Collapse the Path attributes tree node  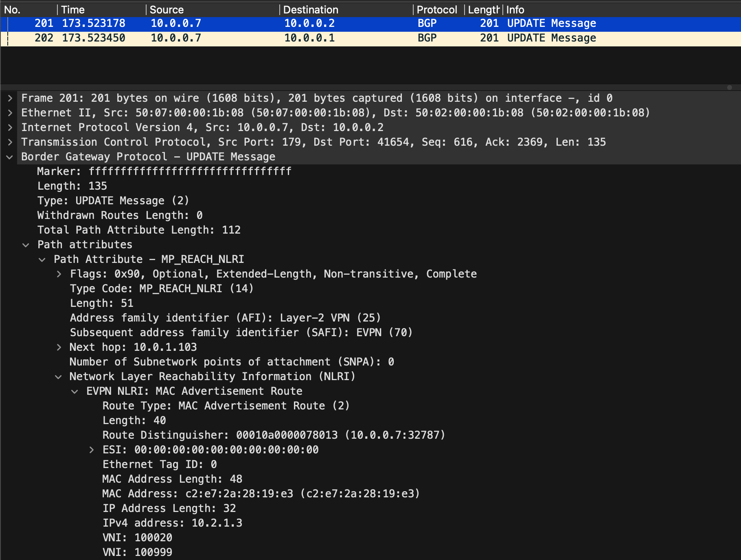(x=26, y=245)
